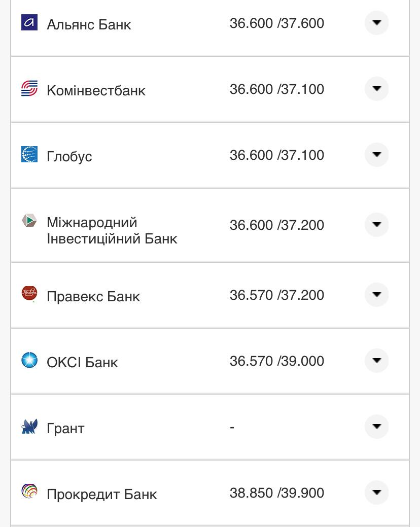This screenshot has height=527, width=420.
Task: Click the Комінвестбанк bank name text
Action: pos(96,90)
